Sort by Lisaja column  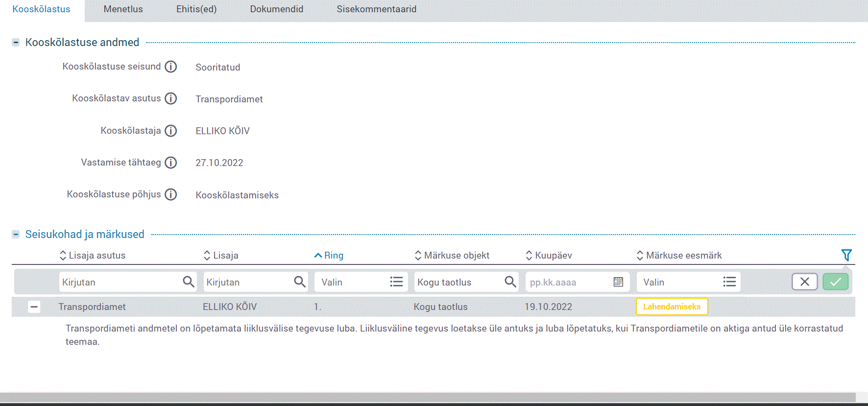click(221, 255)
